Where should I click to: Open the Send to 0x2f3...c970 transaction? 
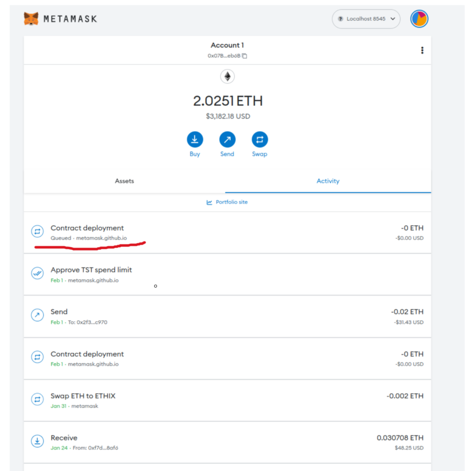[x=227, y=316]
